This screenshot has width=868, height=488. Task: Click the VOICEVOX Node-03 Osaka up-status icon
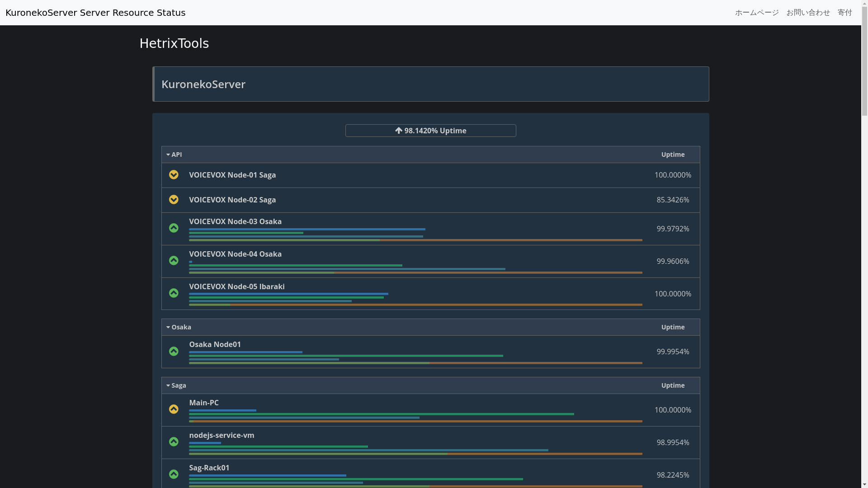tap(174, 228)
